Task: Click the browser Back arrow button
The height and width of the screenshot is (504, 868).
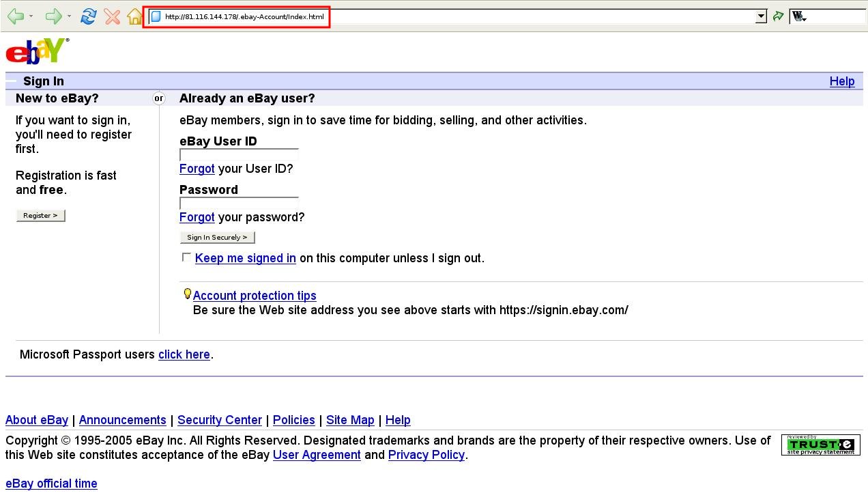Action: coord(15,16)
